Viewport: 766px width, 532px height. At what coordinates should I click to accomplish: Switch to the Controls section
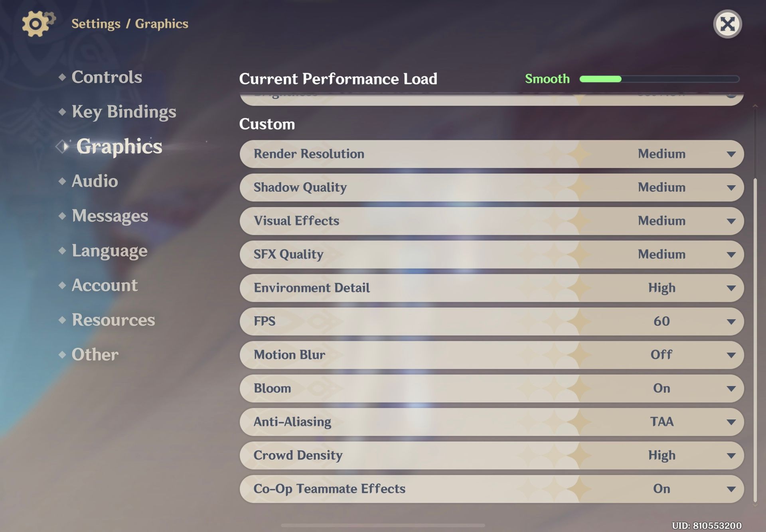(x=107, y=77)
